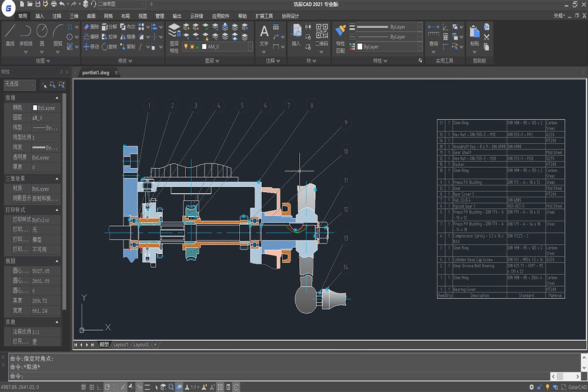Open the AM_0 layer dropdown list

[x=250, y=46]
